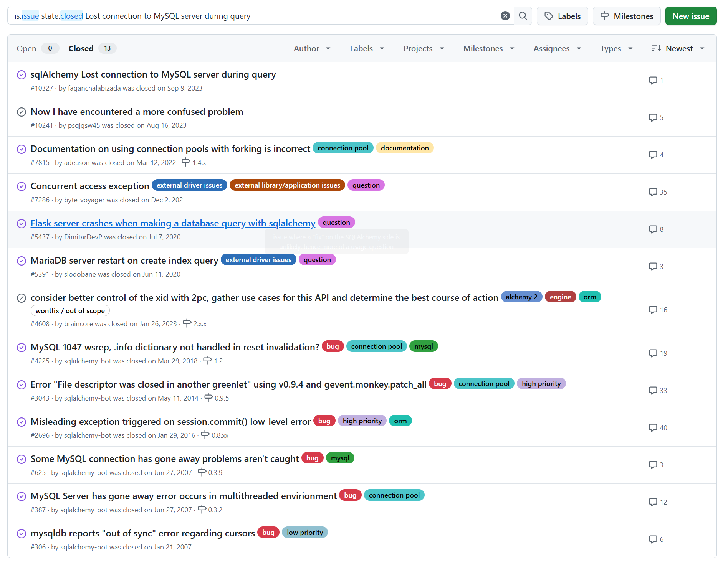Click the comment icon on issue #10327
Viewport: 728px width, 569px height.
653,80
